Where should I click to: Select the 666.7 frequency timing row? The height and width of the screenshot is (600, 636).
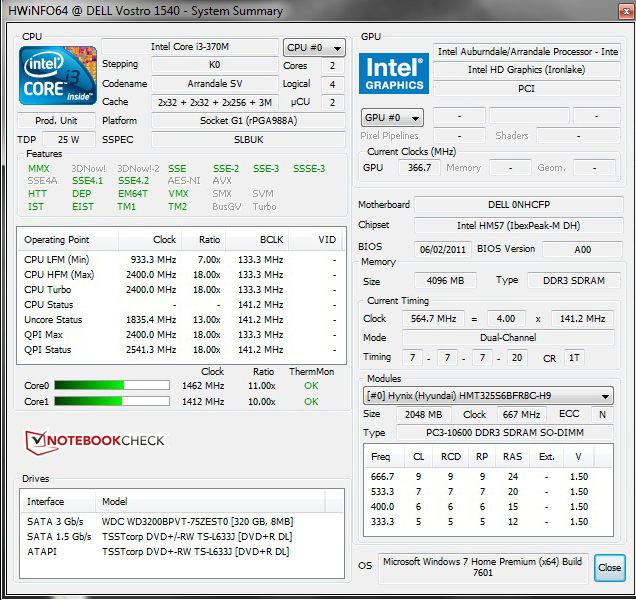click(x=487, y=477)
